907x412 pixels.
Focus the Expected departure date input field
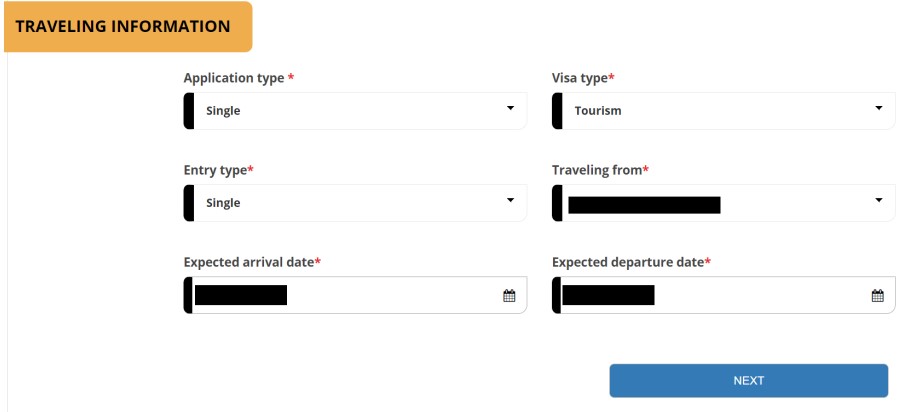coord(724,295)
